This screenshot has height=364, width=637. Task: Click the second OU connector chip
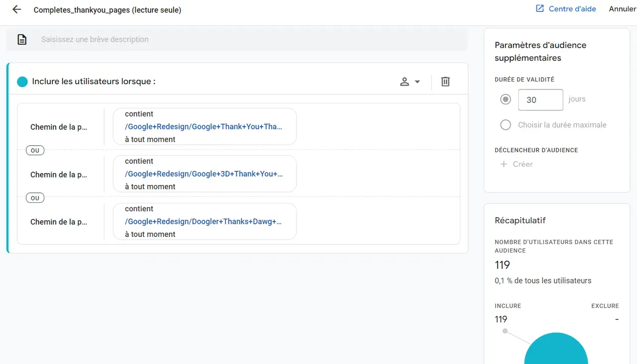tap(35, 198)
